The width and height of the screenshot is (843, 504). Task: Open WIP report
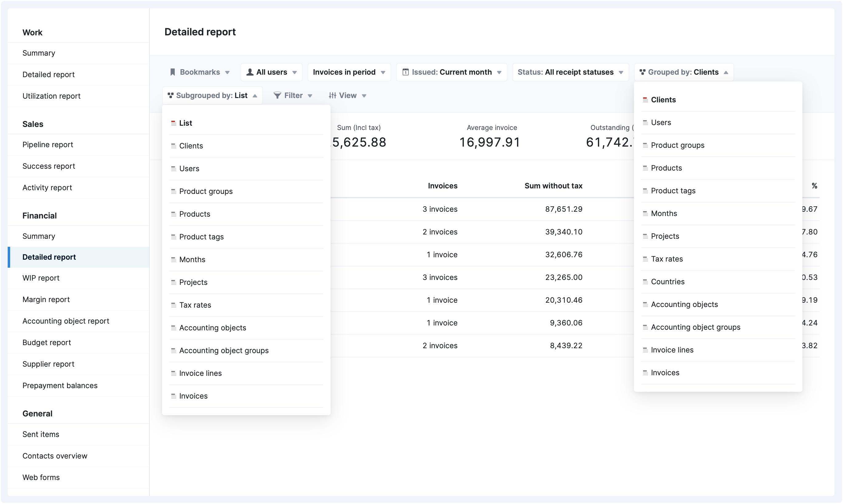78,278
